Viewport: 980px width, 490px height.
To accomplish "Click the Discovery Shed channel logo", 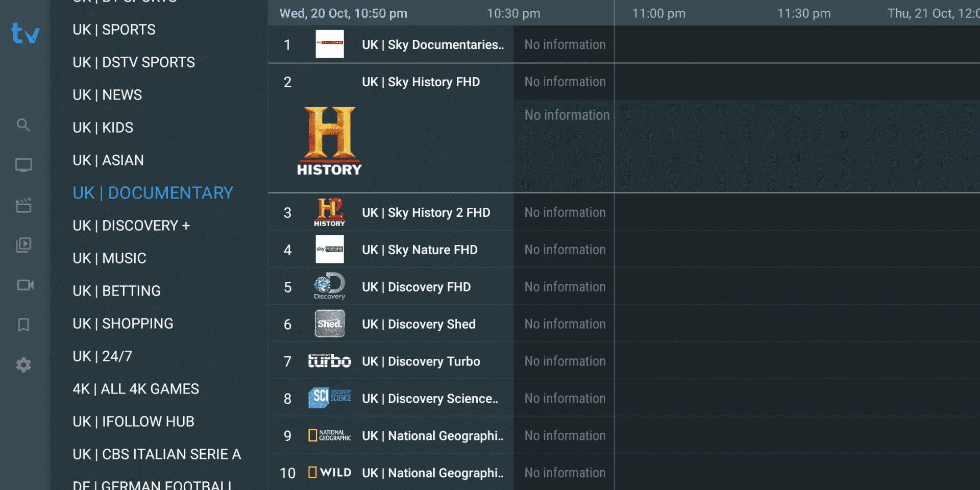I will [330, 324].
